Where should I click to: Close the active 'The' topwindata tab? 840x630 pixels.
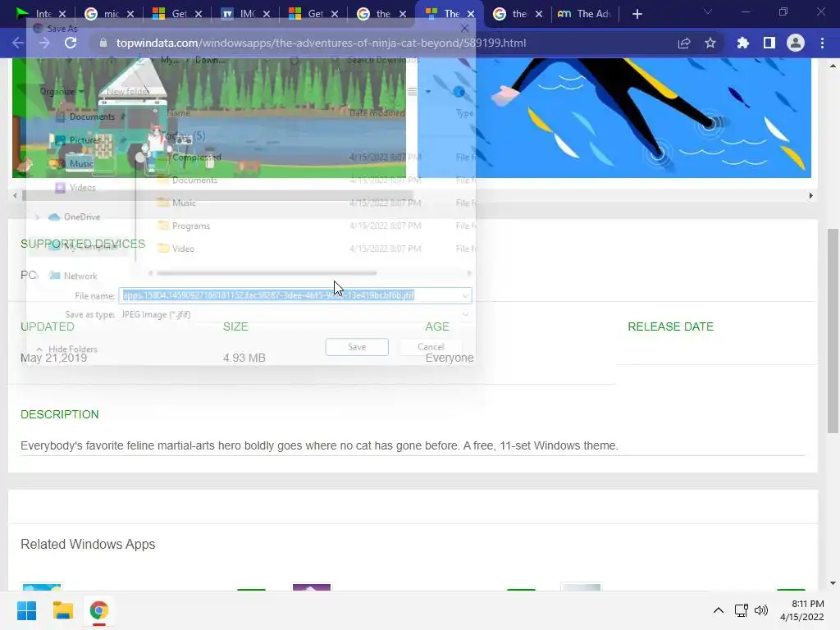click(x=471, y=14)
